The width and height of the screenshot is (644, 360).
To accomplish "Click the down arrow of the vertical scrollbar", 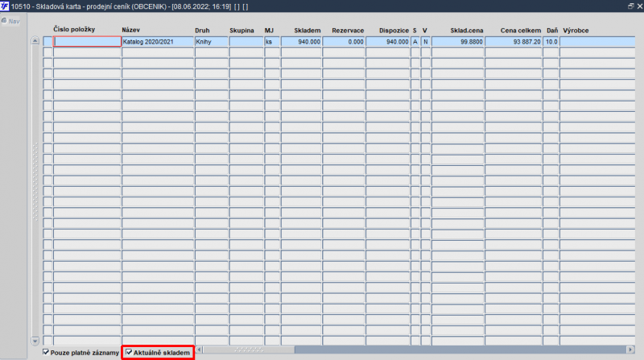I will pyautogui.click(x=35, y=341).
